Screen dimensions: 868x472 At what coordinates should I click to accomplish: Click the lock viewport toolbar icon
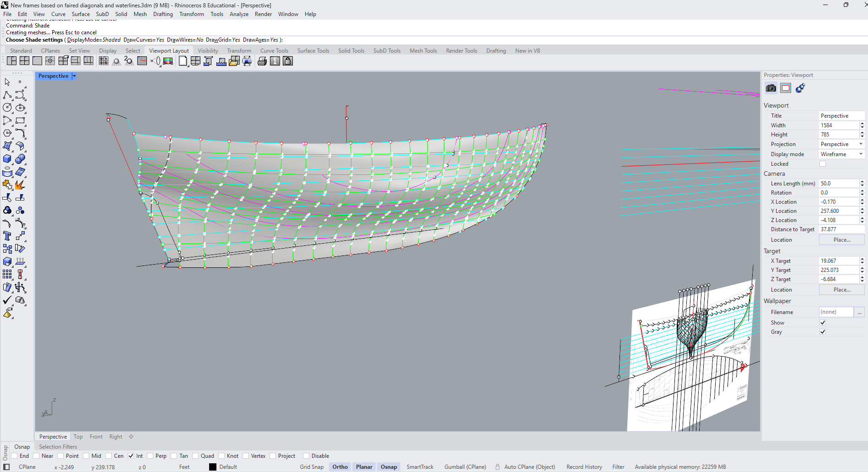(x=288, y=61)
